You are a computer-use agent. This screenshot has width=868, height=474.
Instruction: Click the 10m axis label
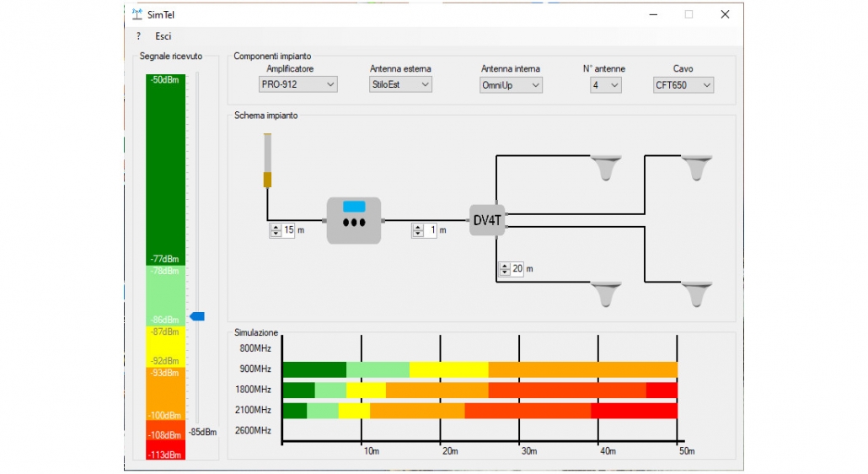click(x=372, y=450)
